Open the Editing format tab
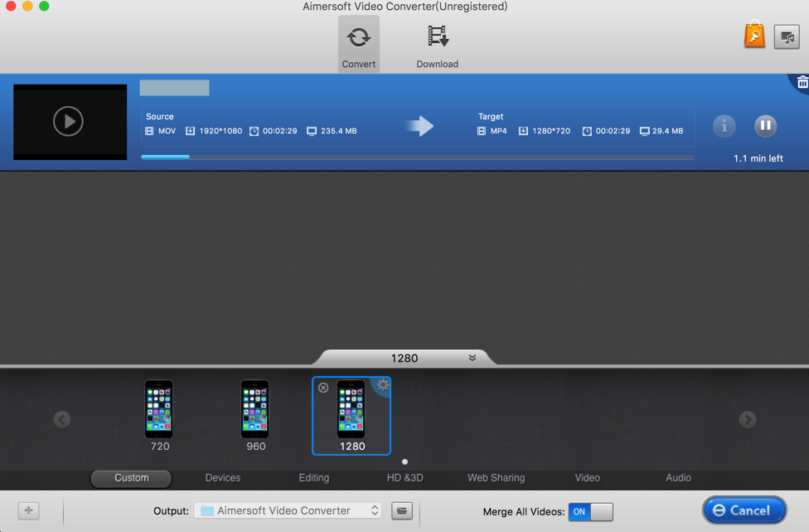This screenshot has width=809, height=532. [x=313, y=478]
